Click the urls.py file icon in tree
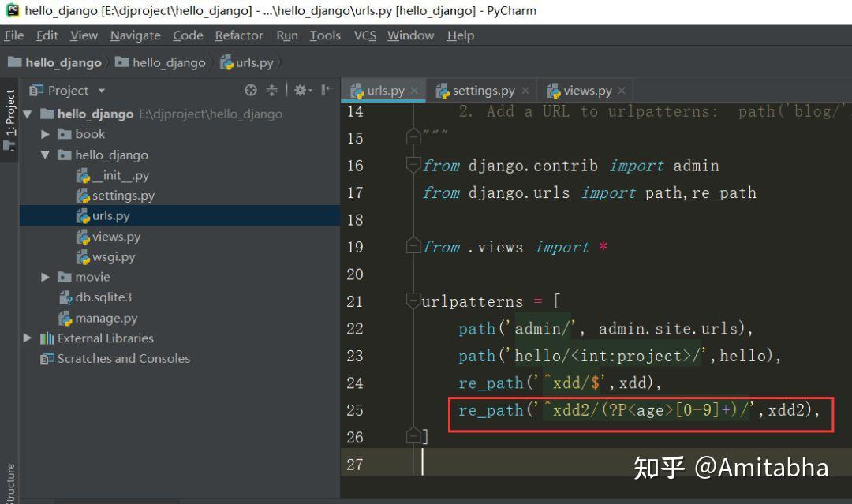Screen dimensions: 852x504 [x=83, y=216]
